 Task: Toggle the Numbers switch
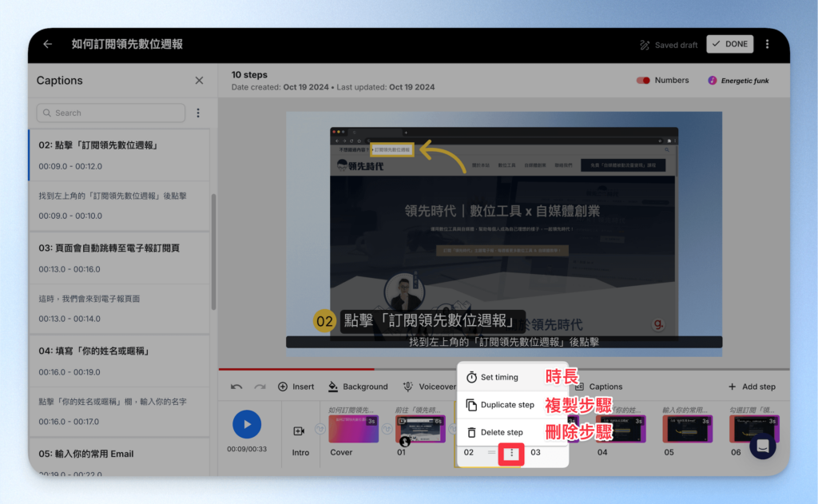(x=643, y=81)
